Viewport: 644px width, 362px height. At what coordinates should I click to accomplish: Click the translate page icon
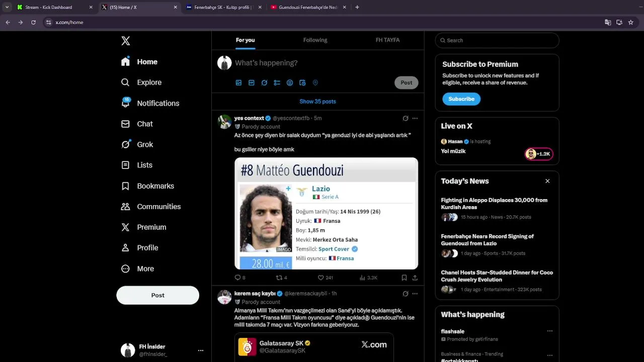point(608,22)
